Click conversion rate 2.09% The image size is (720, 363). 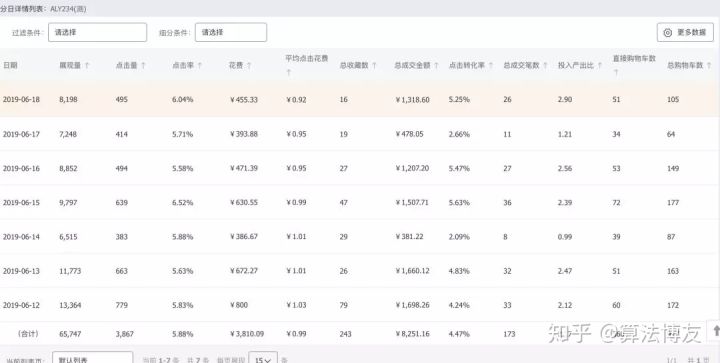tap(459, 237)
